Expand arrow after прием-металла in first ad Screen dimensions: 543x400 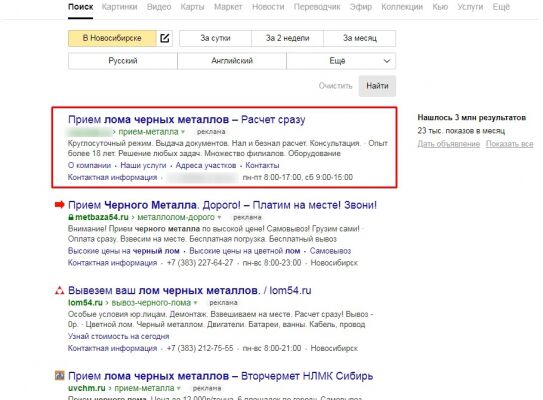pyautogui.click(x=183, y=132)
